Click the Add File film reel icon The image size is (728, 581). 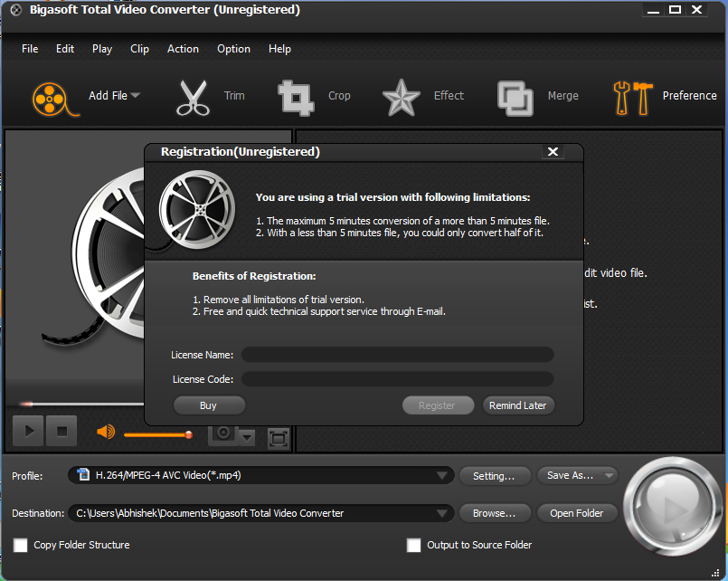(54, 99)
